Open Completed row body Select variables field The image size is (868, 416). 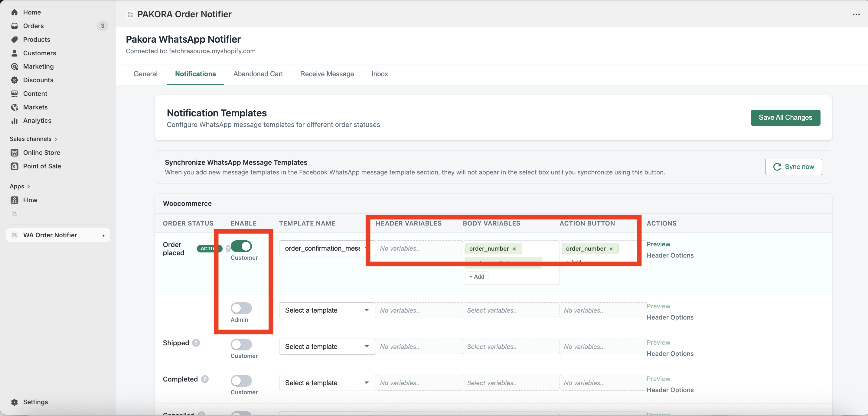point(511,383)
